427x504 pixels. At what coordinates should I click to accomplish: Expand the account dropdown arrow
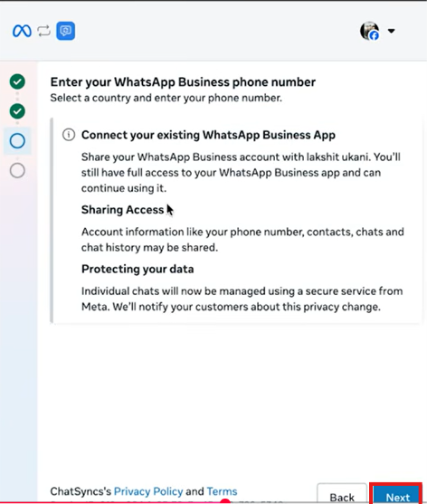(x=391, y=31)
